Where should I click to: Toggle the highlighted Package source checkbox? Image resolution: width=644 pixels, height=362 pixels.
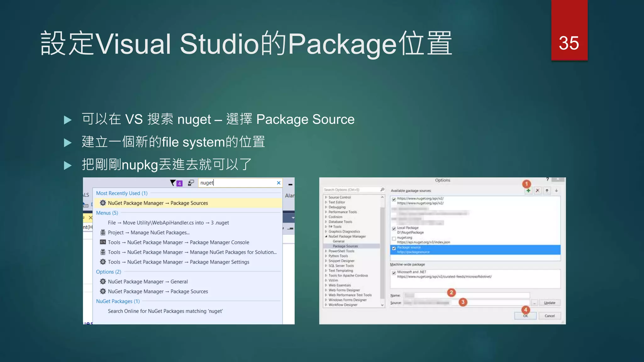click(x=394, y=248)
